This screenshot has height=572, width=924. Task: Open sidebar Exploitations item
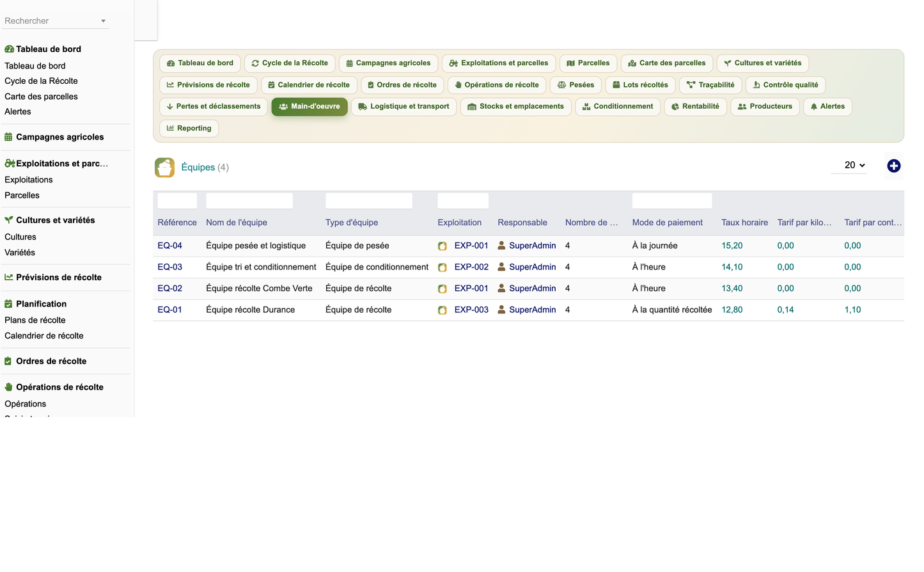pos(29,180)
